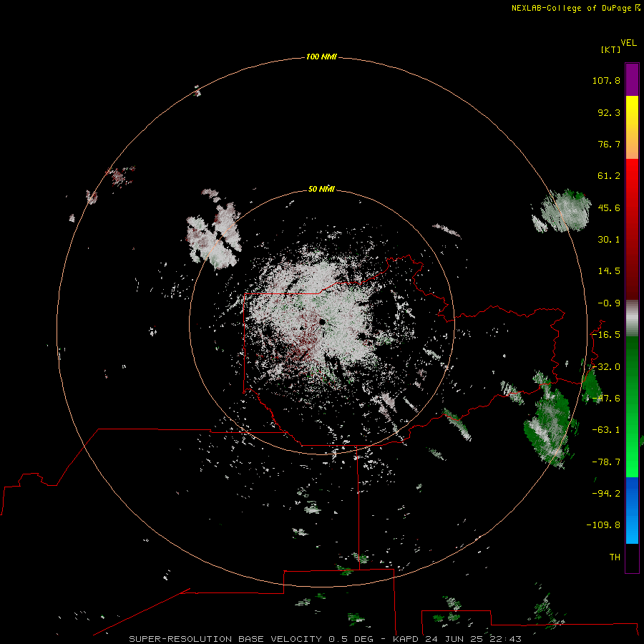
Task: Click the 61.2 legend value
Action: (x=609, y=176)
